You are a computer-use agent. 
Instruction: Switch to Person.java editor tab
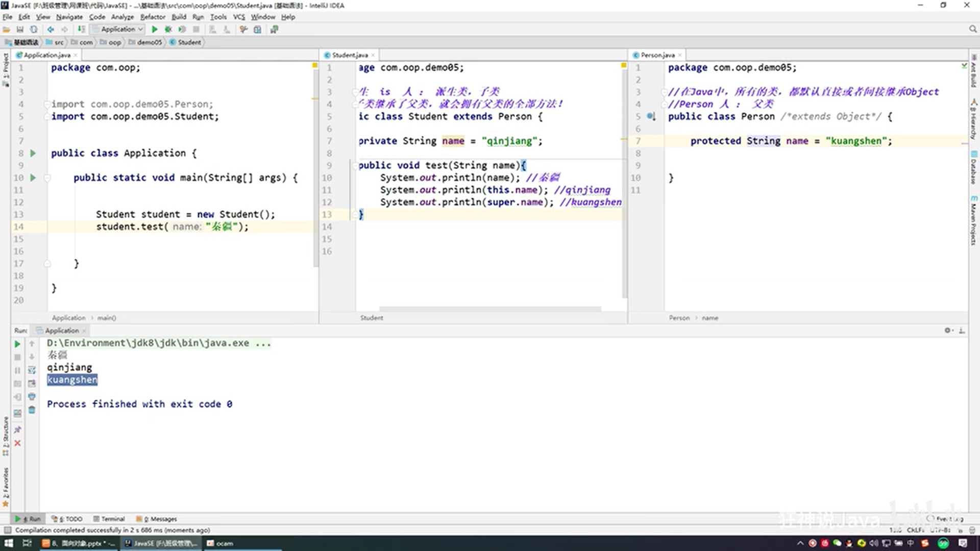657,55
